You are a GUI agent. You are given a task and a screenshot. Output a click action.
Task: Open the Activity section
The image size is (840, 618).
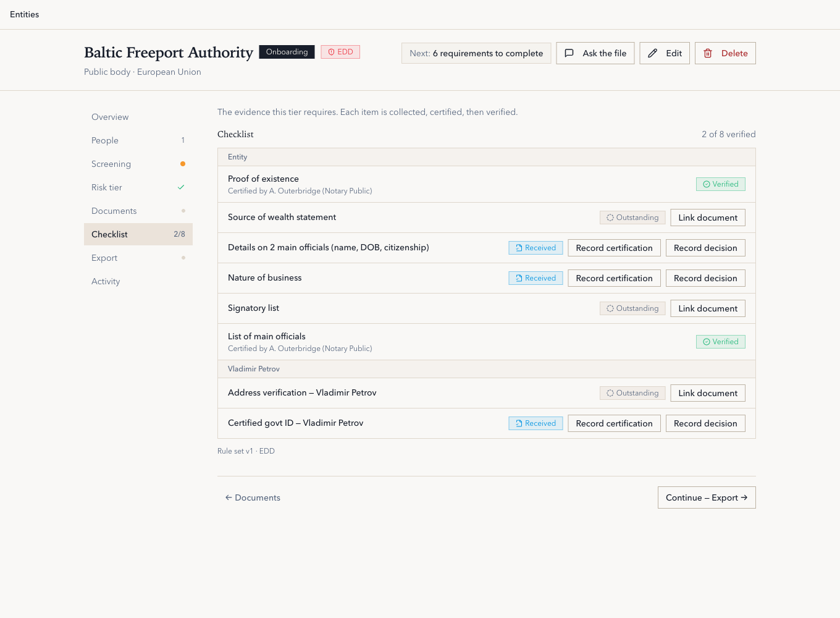point(138,281)
